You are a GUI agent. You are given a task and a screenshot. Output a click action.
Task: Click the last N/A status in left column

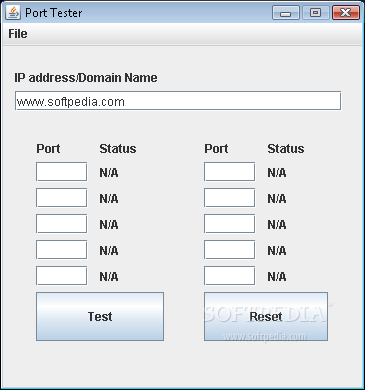coord(109,277)
